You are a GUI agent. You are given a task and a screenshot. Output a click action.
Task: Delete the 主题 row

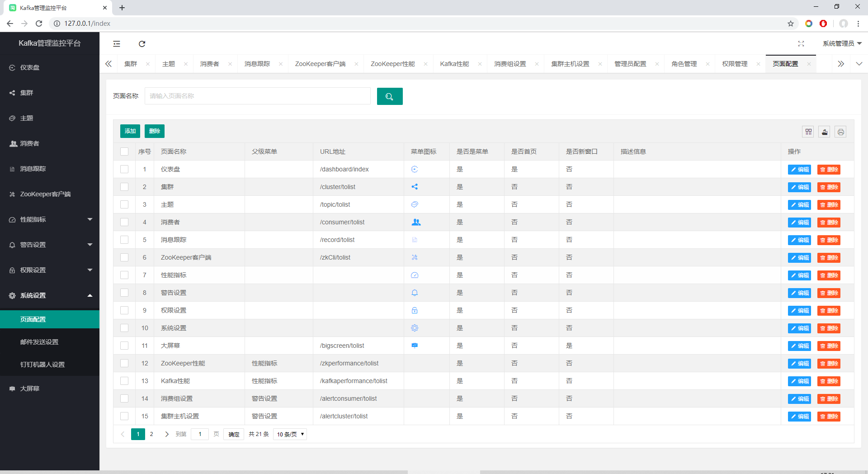[x=829, y=205]
